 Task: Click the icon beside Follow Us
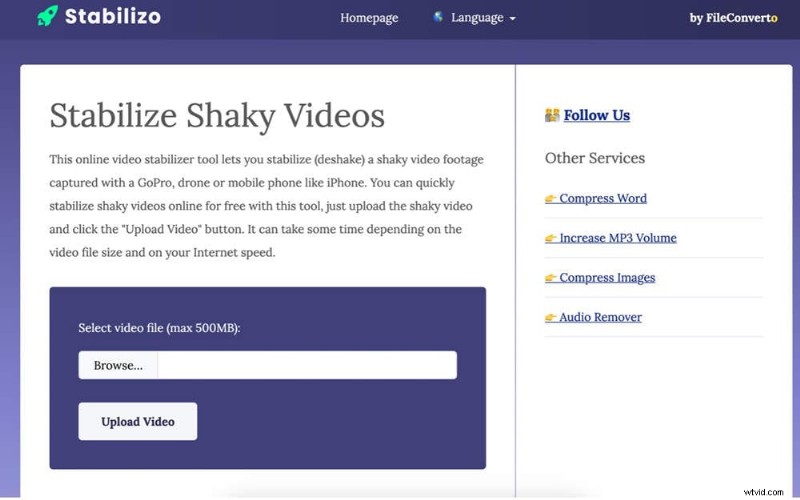tap(552, 115)
